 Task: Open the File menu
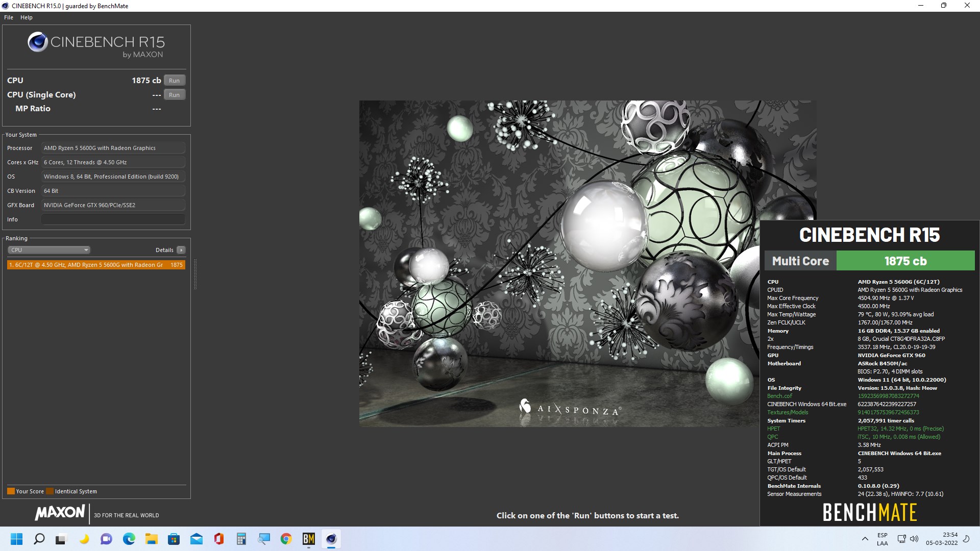pos(9,17)
